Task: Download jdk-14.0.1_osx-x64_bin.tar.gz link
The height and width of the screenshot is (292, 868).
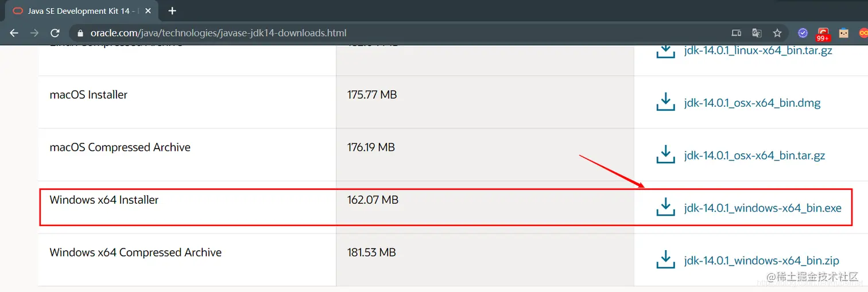Action: pos(754,155)
